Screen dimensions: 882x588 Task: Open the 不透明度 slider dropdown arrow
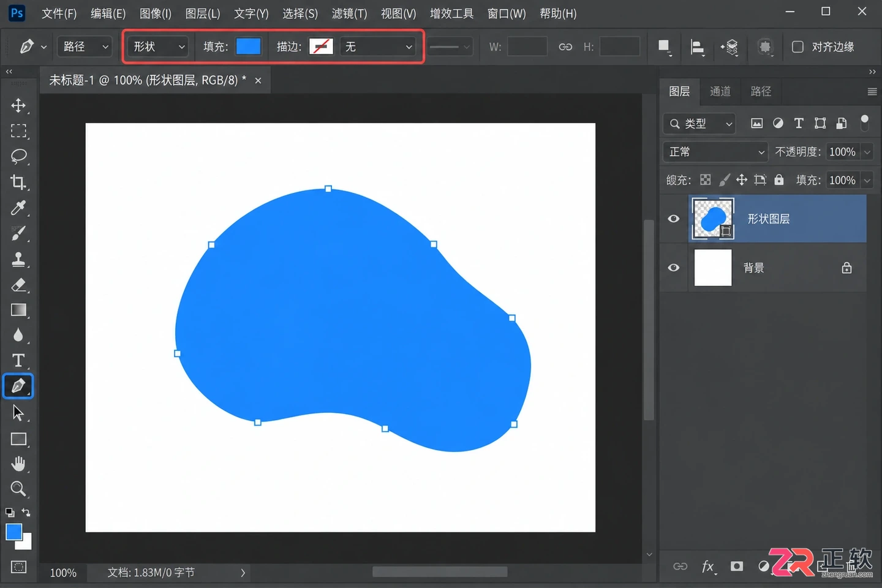(867, 152)
